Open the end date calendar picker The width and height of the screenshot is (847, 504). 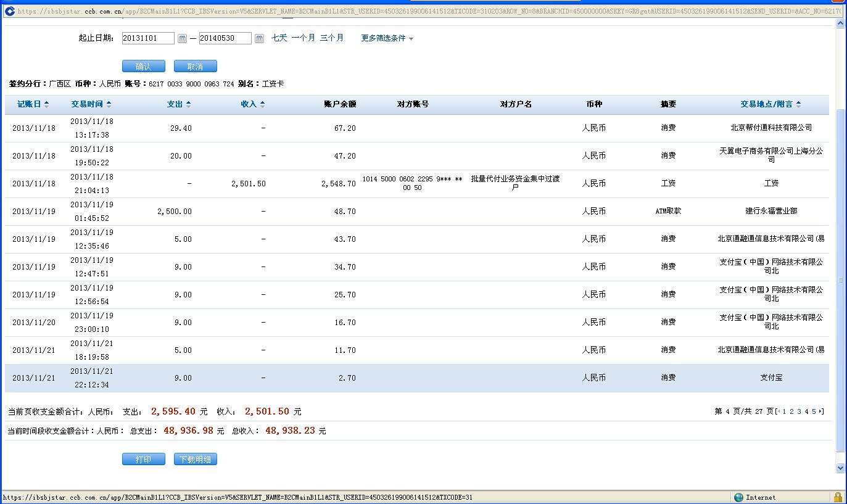259,38
